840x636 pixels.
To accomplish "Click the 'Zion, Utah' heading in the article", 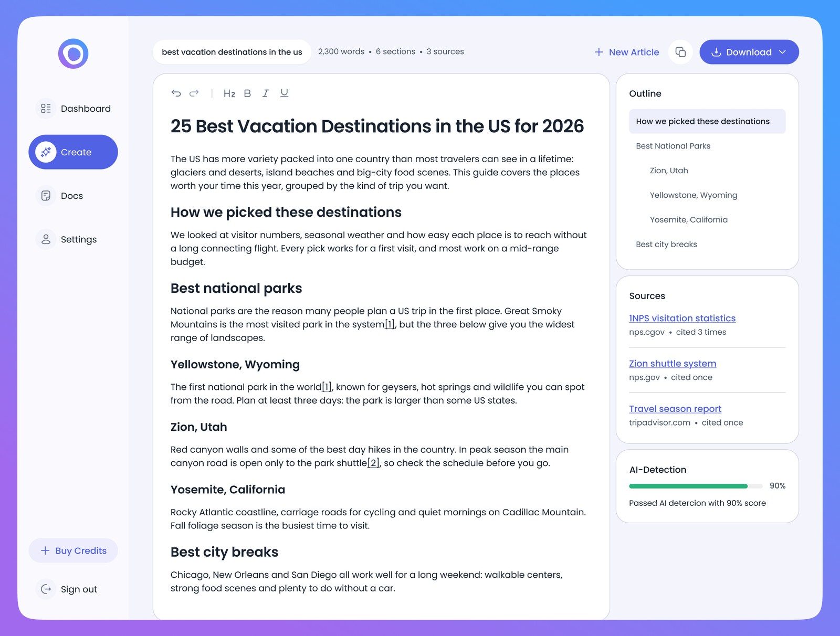I will click(x=199, y=427).
